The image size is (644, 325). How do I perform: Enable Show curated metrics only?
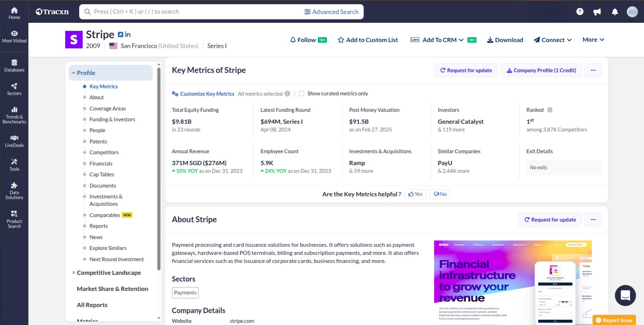click(x=302, y=93)
